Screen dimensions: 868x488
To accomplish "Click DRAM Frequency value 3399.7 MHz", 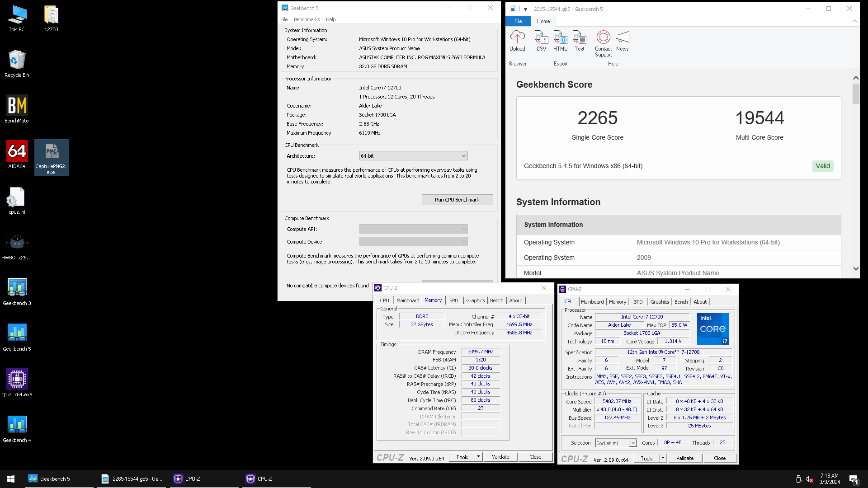I will click(481, 352).
